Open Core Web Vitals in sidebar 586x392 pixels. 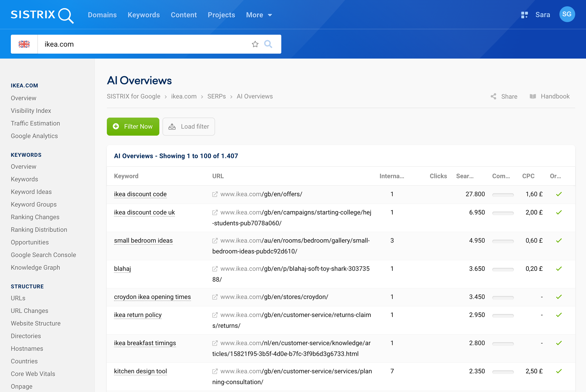pyautogui.click(x=33, y=374)
